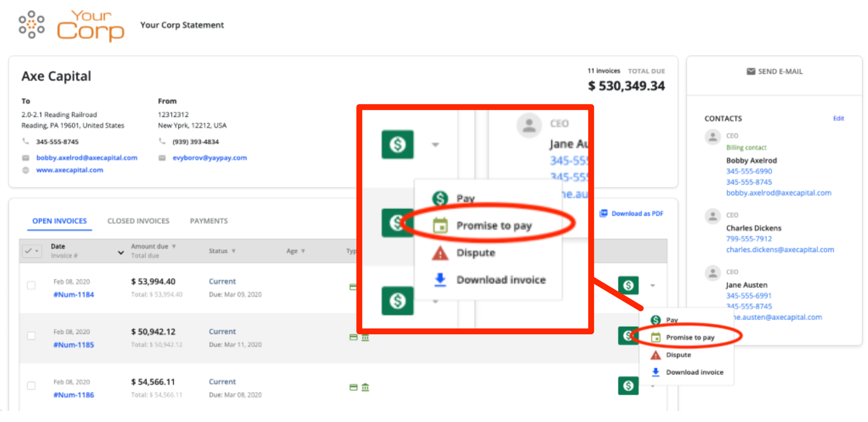Viewport: 868px width, 422px height.
Task: Sort by the Amount due column header
Action: [149, 246]
